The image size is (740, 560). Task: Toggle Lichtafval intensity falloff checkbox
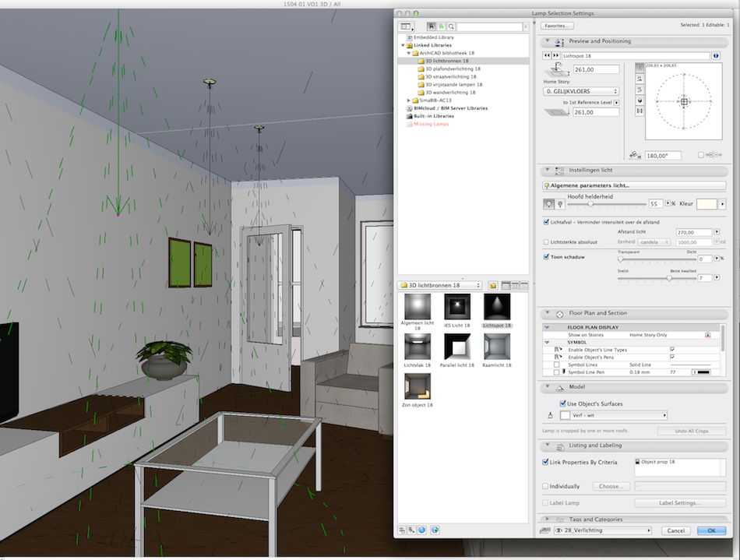pos(547,222)
